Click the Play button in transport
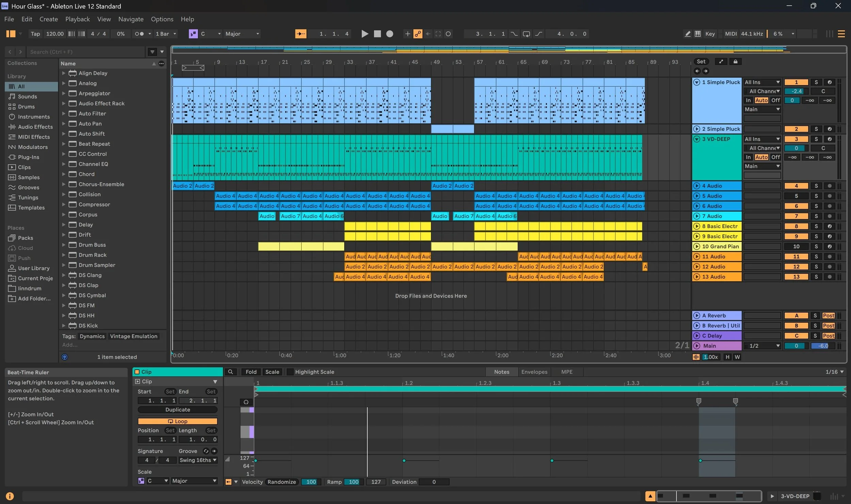Viewport: 851px width, 504px height. [365, 34]
